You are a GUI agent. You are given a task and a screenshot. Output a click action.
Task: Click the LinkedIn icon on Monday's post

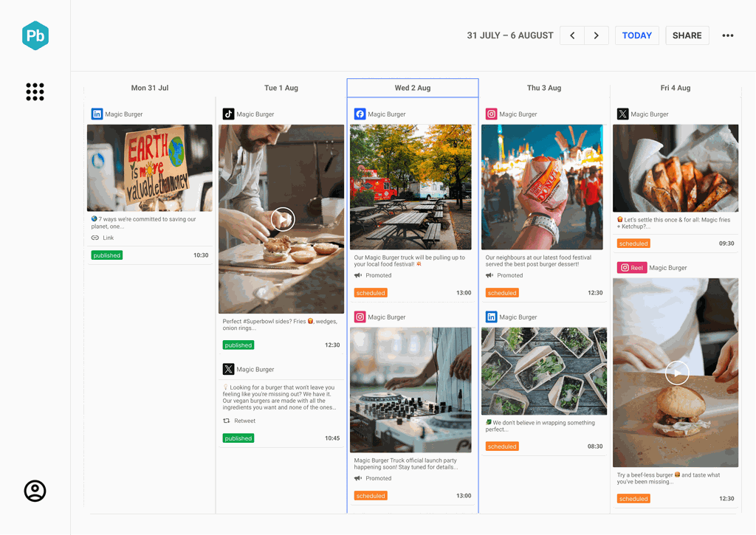click(97, 114)
